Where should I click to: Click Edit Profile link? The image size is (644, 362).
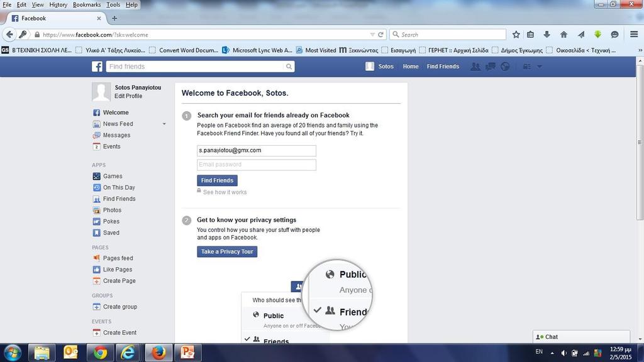[128, 96]
